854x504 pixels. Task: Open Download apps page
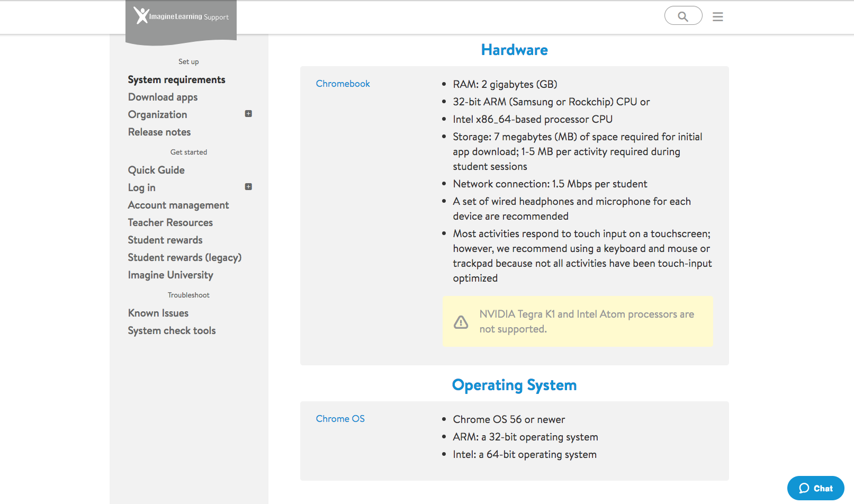[x=163, y=97]
